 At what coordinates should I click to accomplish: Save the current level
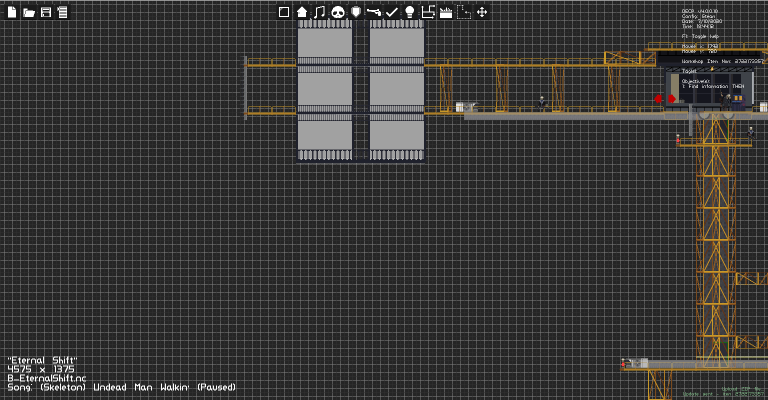pos(46,12)
